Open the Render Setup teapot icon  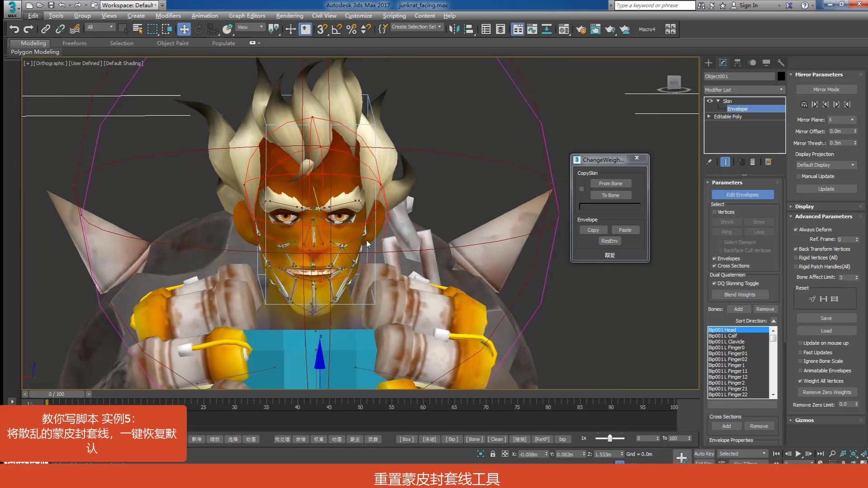coord(581,29)
